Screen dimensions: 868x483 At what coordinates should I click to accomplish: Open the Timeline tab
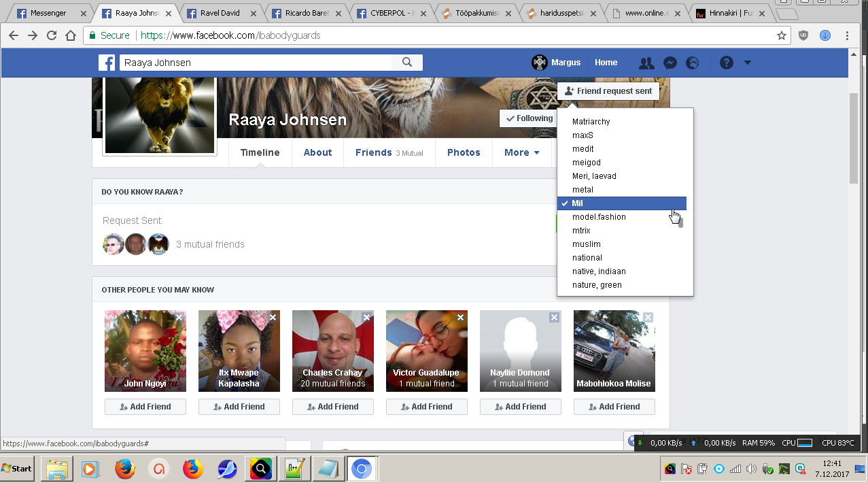click(260, 152)
